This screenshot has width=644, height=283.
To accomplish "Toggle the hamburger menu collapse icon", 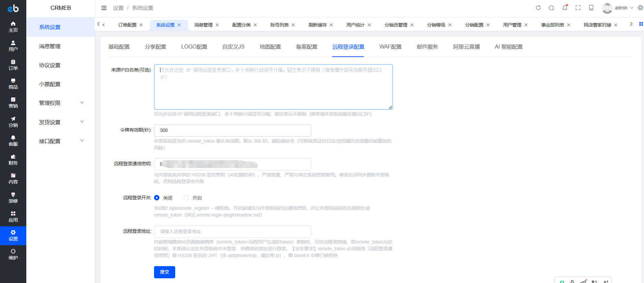I will [104, 8].
